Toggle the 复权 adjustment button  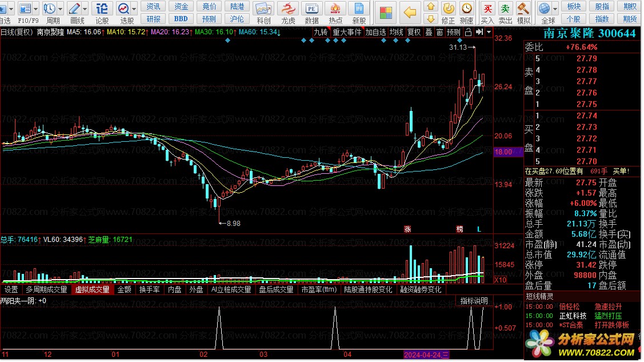tap(414, 32)
